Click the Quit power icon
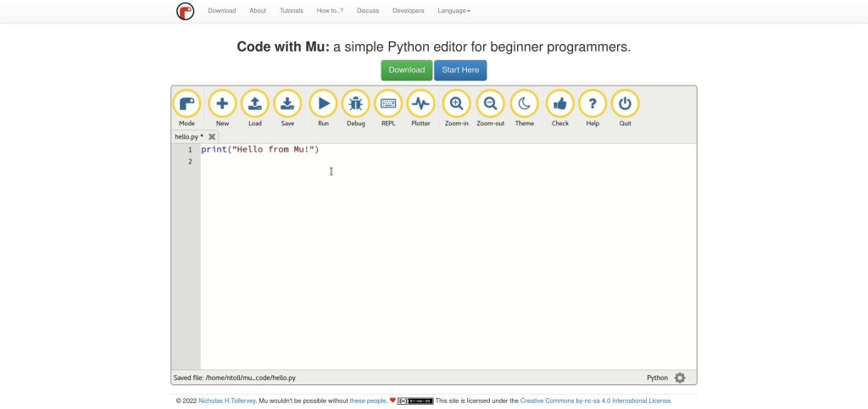 pos(625,104)
